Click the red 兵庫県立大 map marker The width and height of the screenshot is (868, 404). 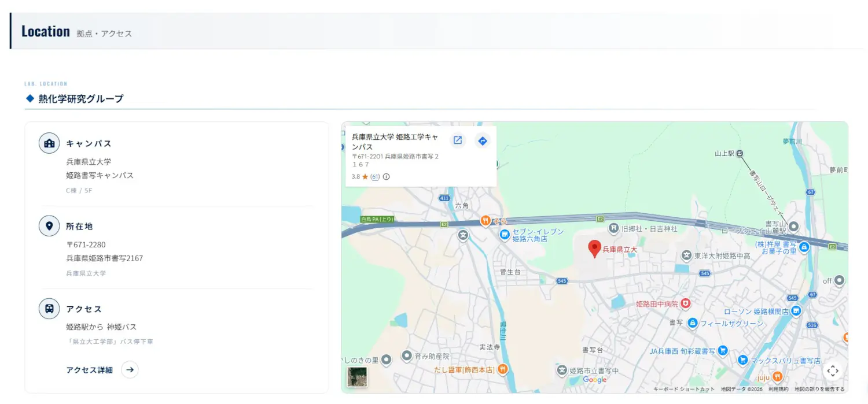coord(594,249)
